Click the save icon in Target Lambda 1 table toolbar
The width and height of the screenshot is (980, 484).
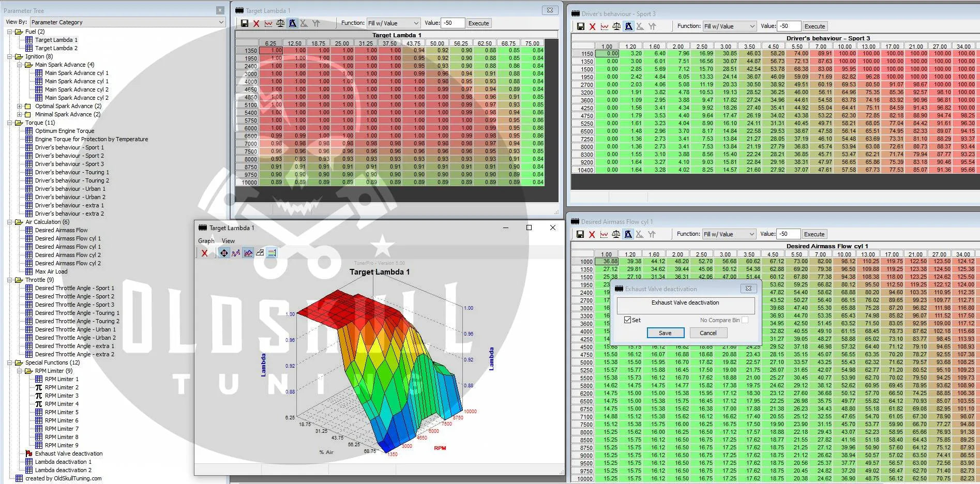tap(245, 23)
